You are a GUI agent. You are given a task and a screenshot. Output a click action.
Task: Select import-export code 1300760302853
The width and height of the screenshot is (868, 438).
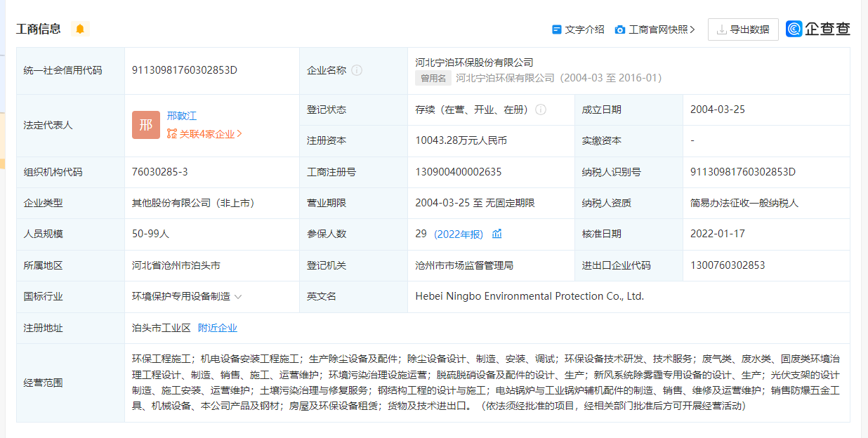pos(728,265)
